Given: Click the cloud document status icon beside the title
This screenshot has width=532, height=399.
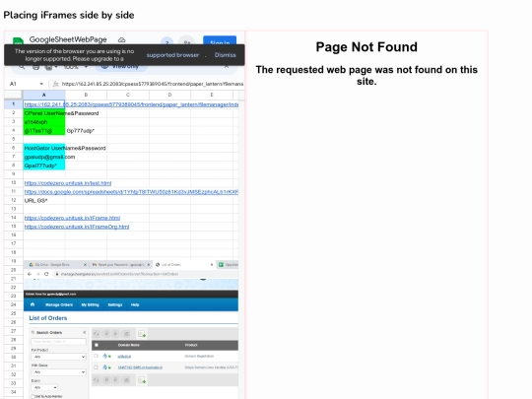Looking at the screenshot, I should (x=121, y=40).
